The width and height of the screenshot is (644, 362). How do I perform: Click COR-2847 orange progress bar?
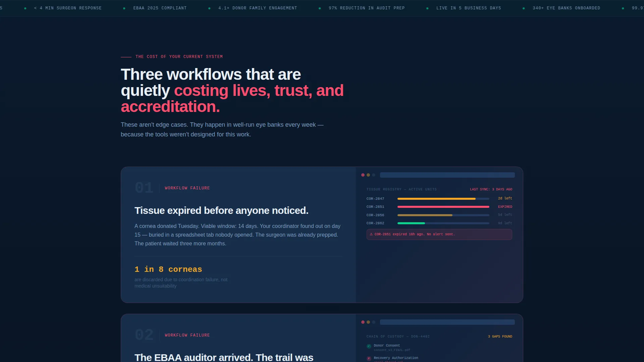pyautogui.click(x=436, y=199)
